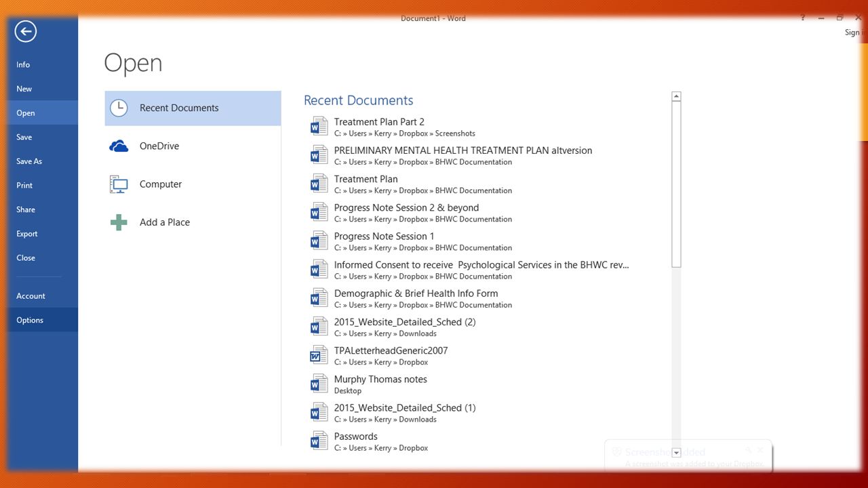Choose Close from the sidebar
The image size is (868, 488).
pos(43,258)
